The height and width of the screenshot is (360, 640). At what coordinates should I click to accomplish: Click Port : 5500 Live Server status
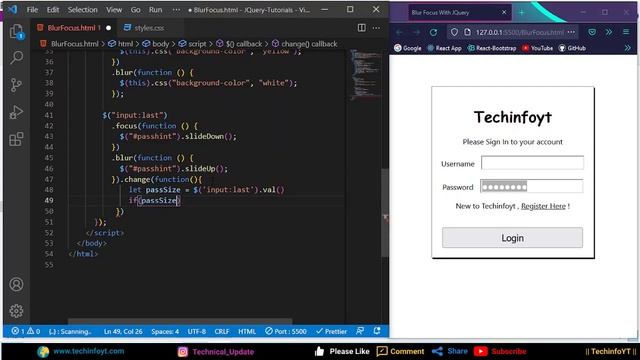286,331
